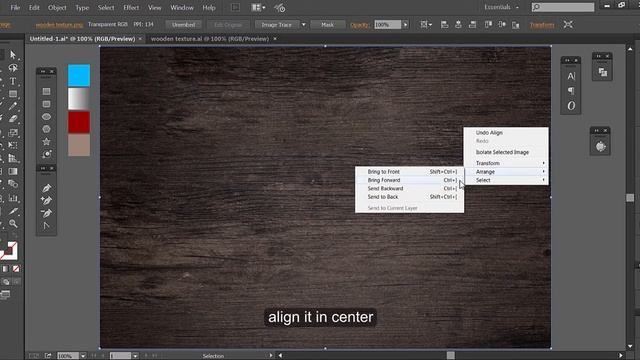The height and width of the screenshot is (360, 640).
Task: Open the Essentials workspace dropdown
Action: pos(501,7)
